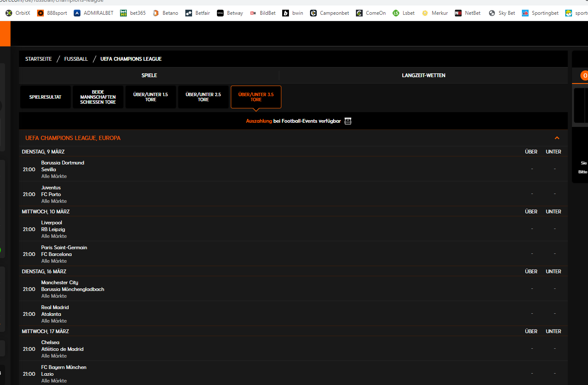Click the Juventus team name

tap(51, 188)
